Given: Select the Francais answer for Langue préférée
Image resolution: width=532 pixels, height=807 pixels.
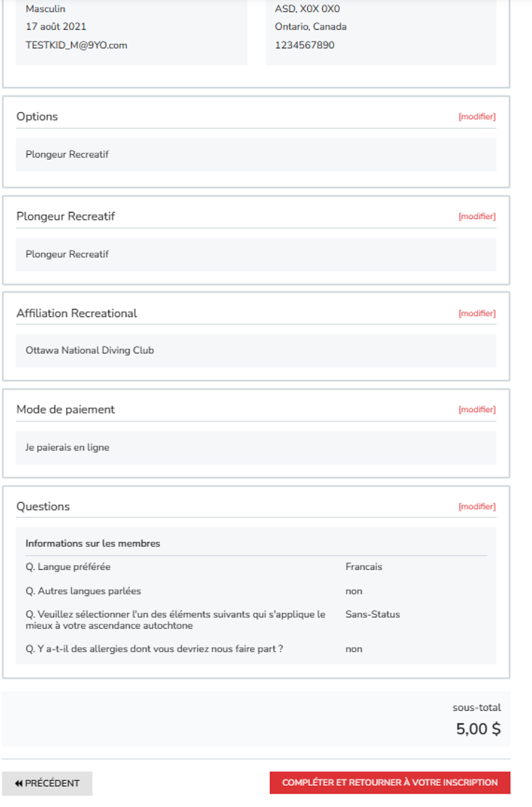Looking at the screenshot, I should tap(363, 567).
